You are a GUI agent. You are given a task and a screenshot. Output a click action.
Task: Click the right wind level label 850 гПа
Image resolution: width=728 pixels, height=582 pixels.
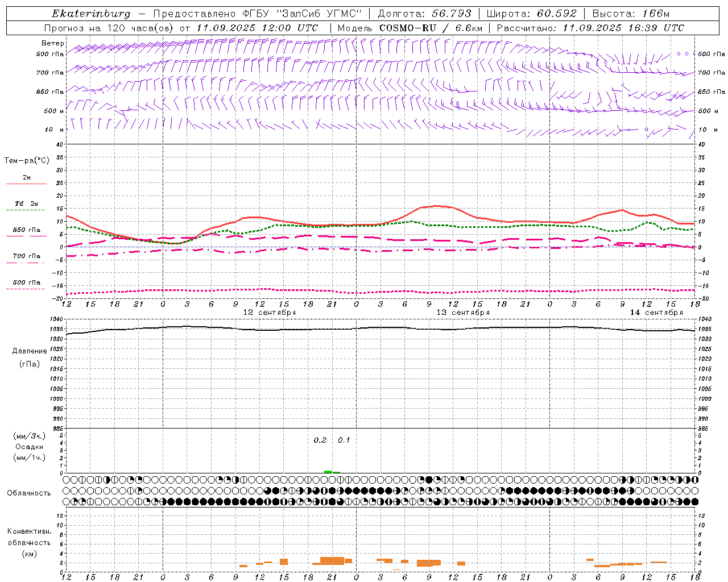(x=712, y=92)
